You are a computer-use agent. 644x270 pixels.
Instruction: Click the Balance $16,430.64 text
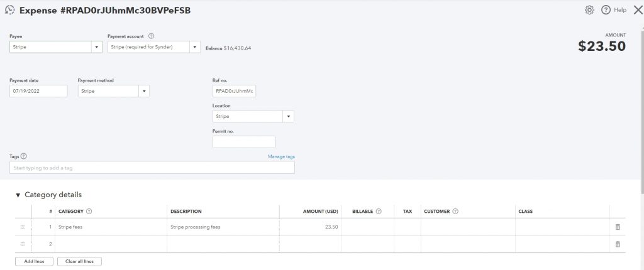pos(228,48)
